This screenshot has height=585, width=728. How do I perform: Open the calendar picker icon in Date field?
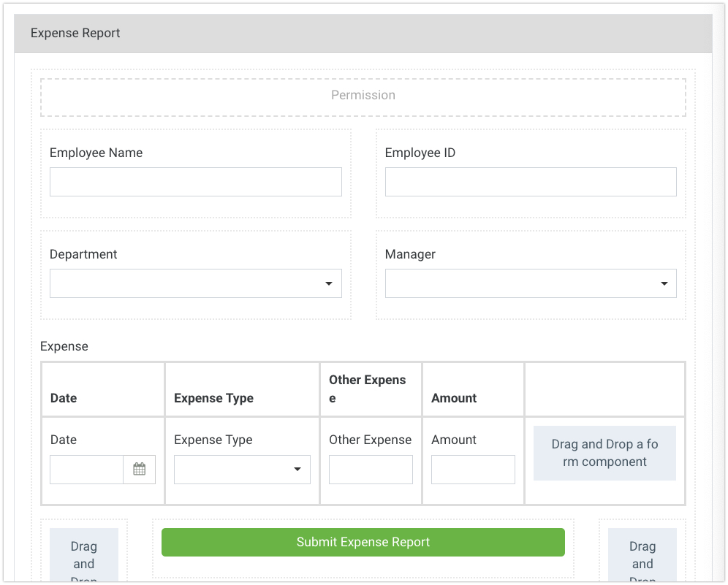tap(139, 470)
